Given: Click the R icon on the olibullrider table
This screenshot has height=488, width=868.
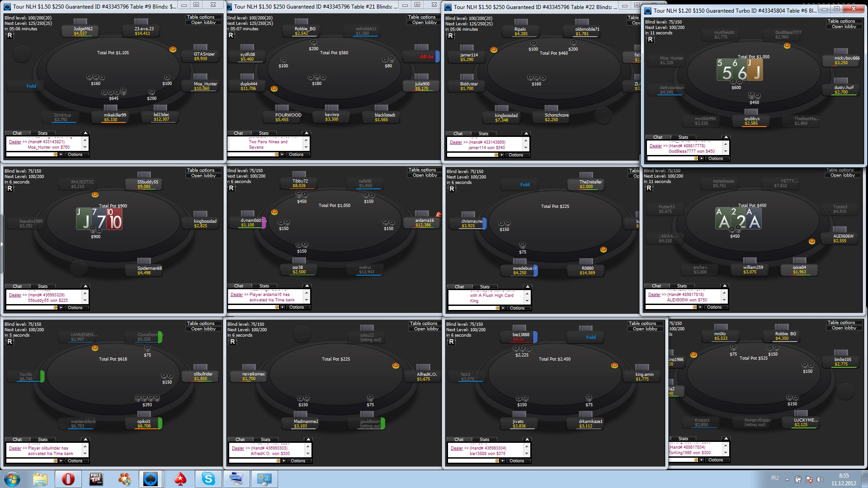Looking at the screenshot, I should click(9, 342).
